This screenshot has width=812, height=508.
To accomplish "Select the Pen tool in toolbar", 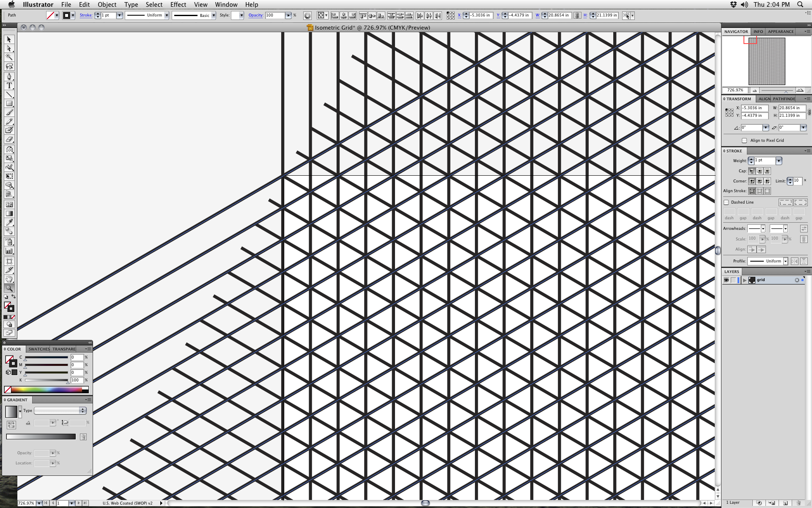I will 9,76.
